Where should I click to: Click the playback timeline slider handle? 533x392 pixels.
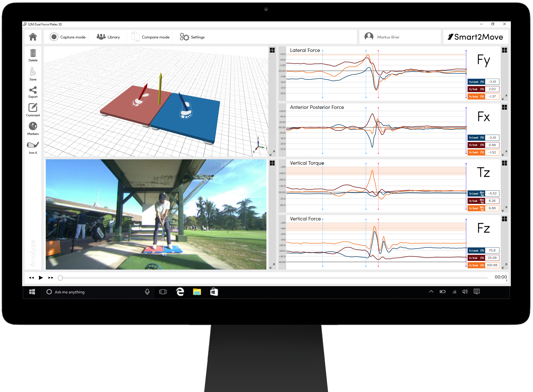[x=60, y=278]
